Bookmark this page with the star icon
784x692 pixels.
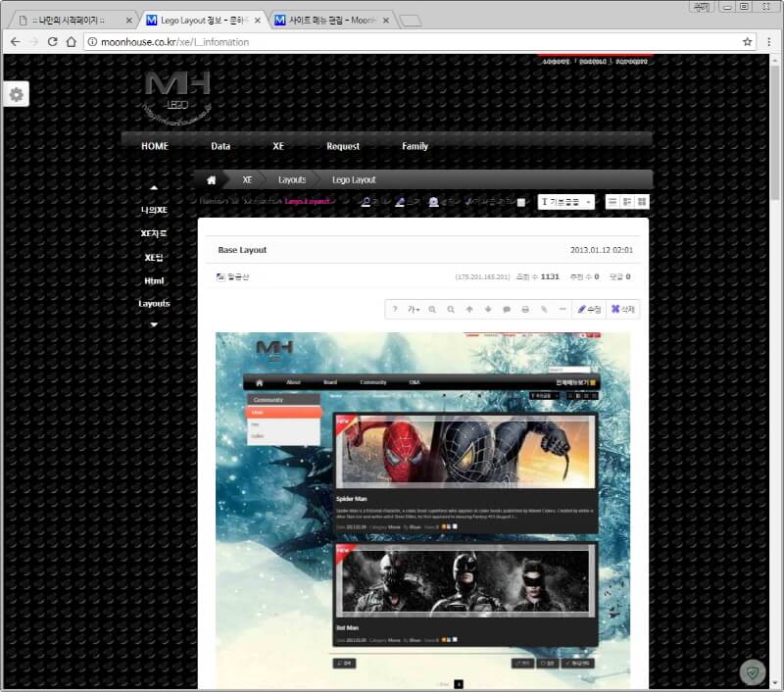(x=748, y=42)
